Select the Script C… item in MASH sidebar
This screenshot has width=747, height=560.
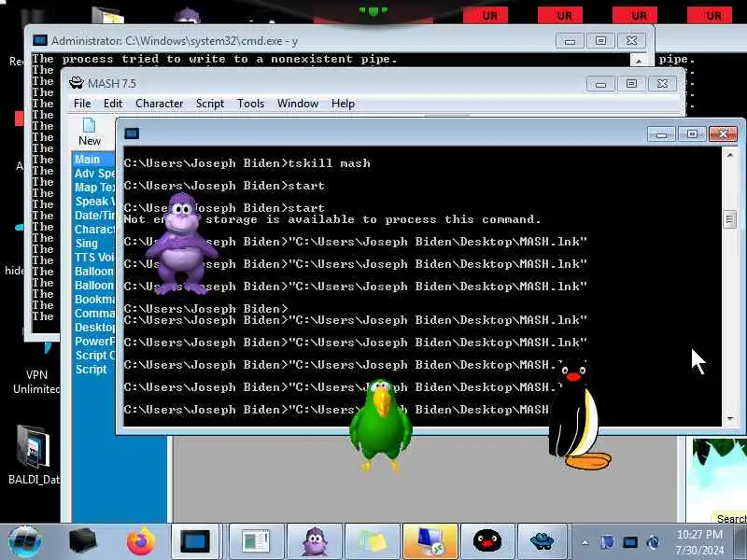point(94,356)
